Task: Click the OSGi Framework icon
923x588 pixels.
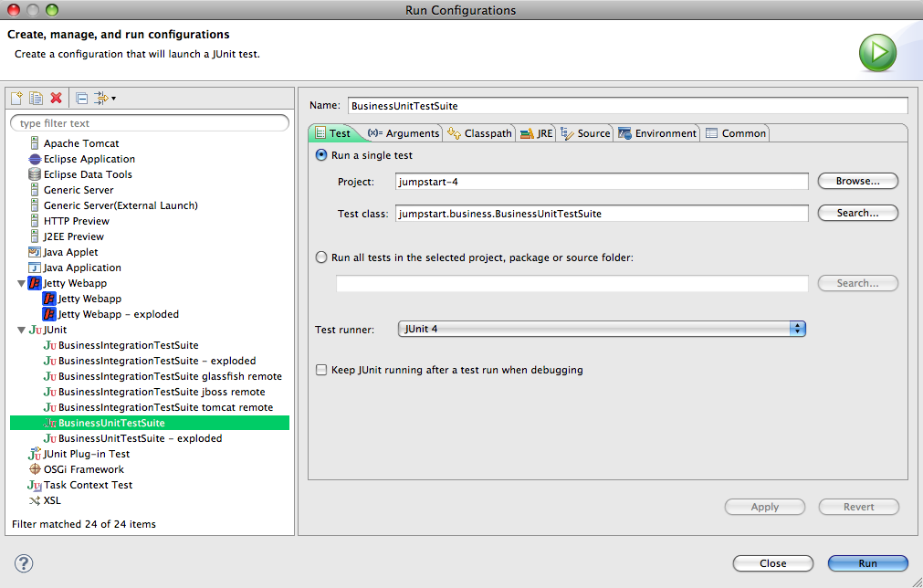Action: tap(35, 469)
